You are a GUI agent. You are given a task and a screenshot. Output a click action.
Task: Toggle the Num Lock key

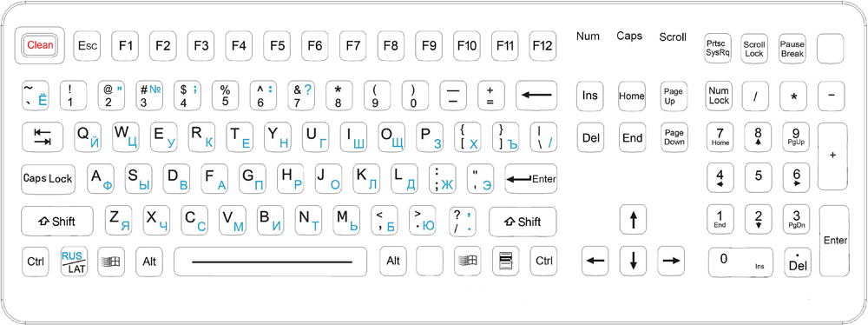(x=719, y=96)
